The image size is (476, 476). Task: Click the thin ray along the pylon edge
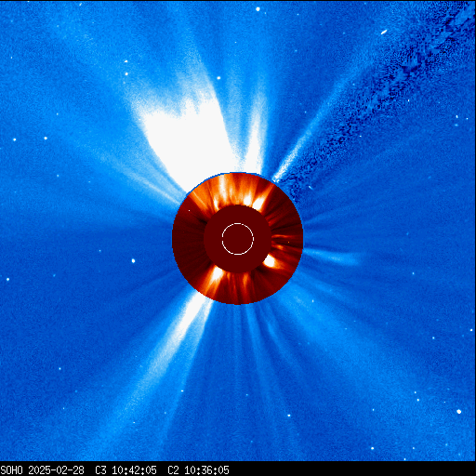[x=297, y=146]
